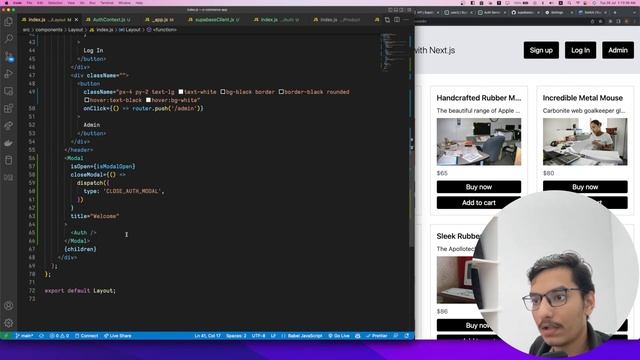
Task: Open a new browser tab with plus icon
Action: (x=615, y=12)
